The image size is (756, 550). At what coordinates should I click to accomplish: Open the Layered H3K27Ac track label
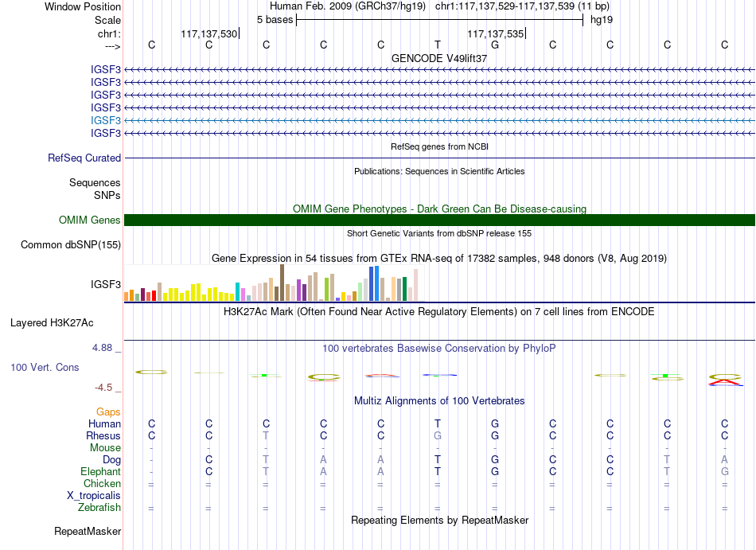pyautogui.click(x=52, y=323)
